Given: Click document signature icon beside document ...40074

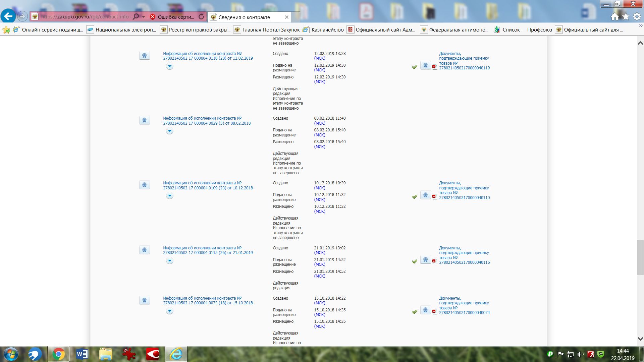Looking at the screenshot, I should click(426, 310).
